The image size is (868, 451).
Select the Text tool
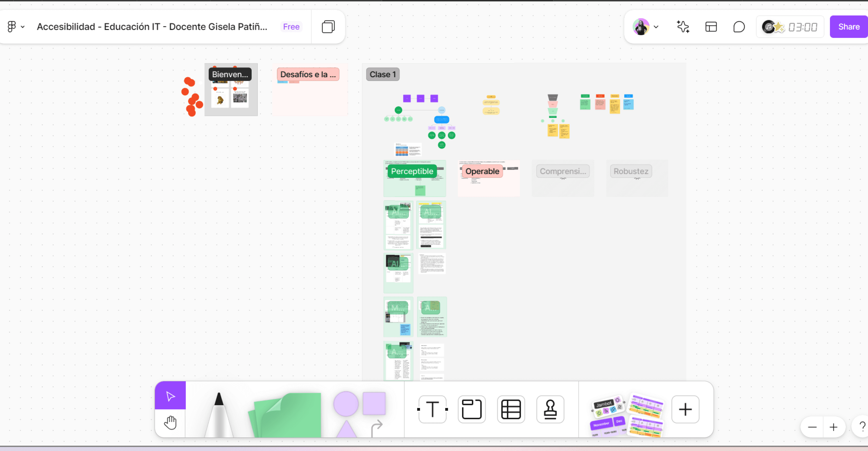[x=433, y=409]
